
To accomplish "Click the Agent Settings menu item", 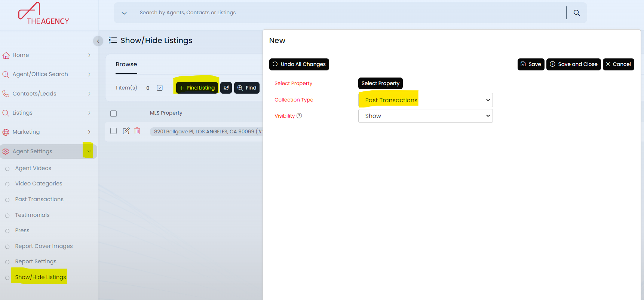I will pos(32,151).
